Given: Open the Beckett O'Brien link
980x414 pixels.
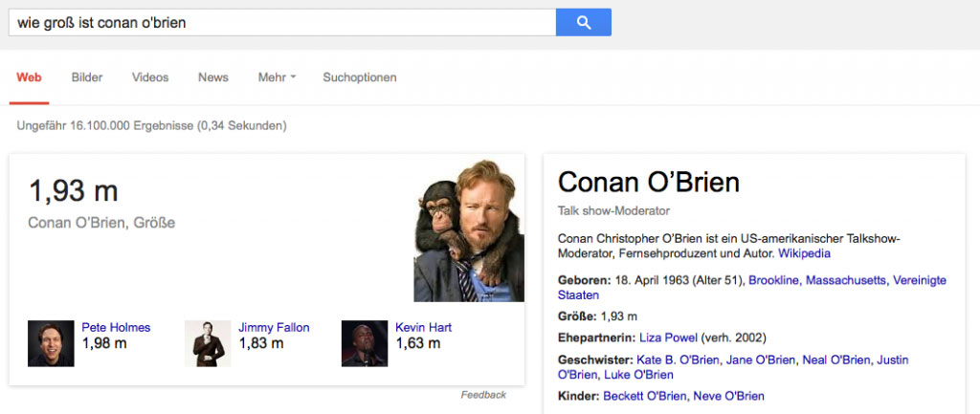Looking at the screenshot, I should pos(644,396).
